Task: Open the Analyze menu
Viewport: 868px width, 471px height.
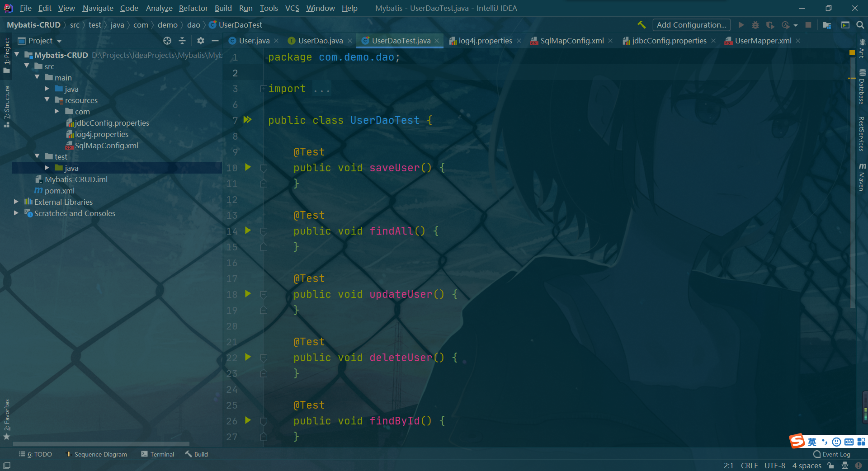Action: tap(159, 8)
